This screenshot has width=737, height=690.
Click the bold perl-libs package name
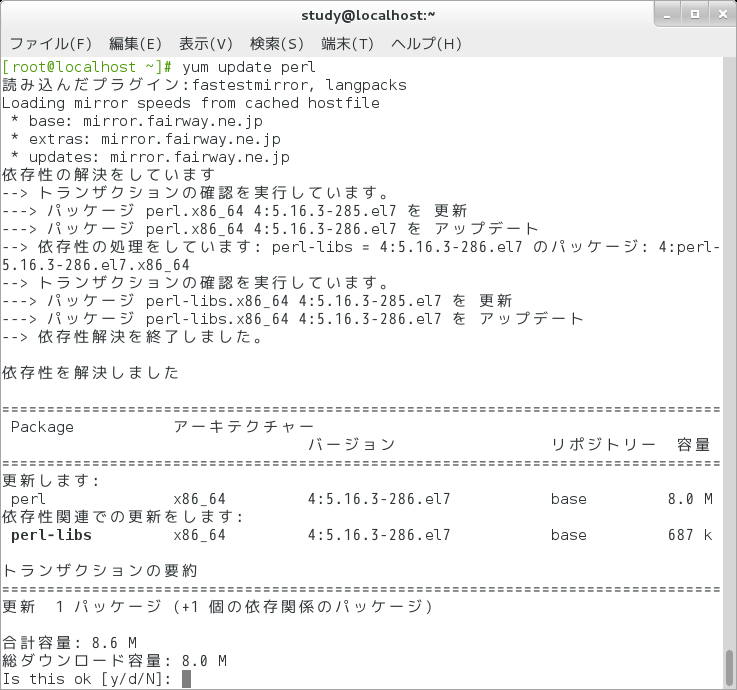click(51, 535)
